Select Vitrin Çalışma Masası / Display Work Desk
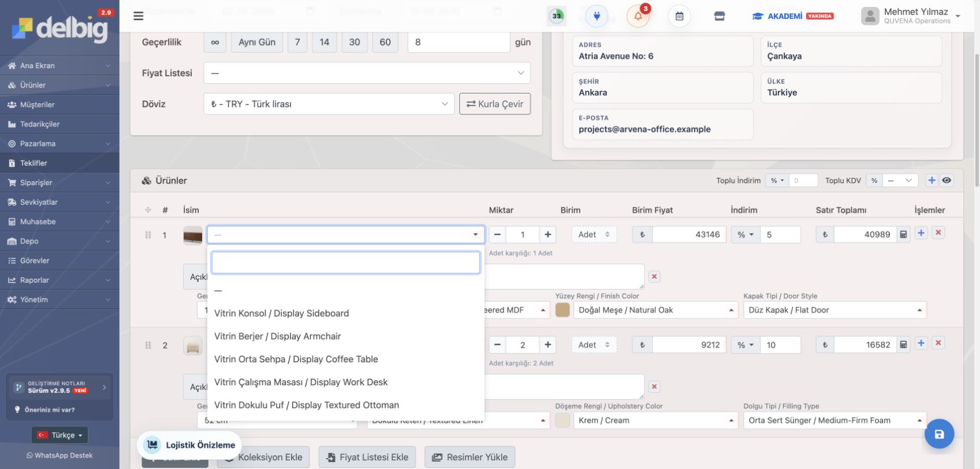The width and height of the screenshot is (980, 469). point(346,382)
